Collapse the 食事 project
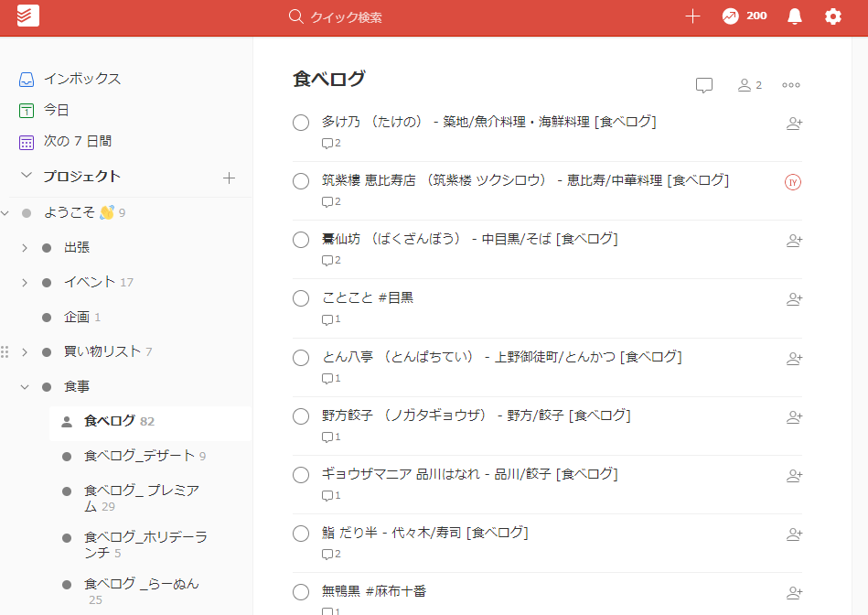 click(25, 387)
